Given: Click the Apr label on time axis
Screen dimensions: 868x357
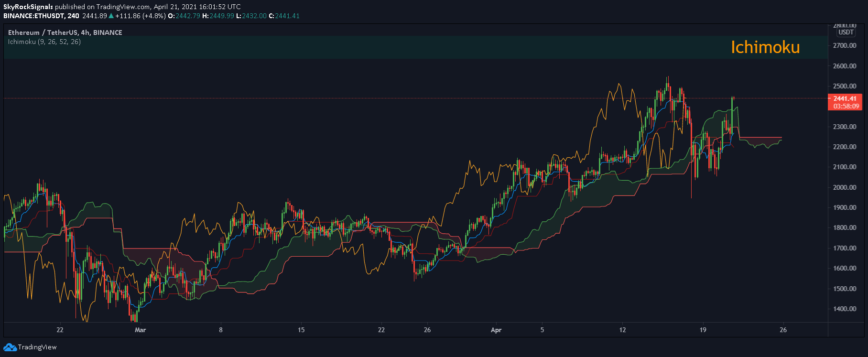Looking at the screenshot, I should pyautogui.click(x=496, y=330).
